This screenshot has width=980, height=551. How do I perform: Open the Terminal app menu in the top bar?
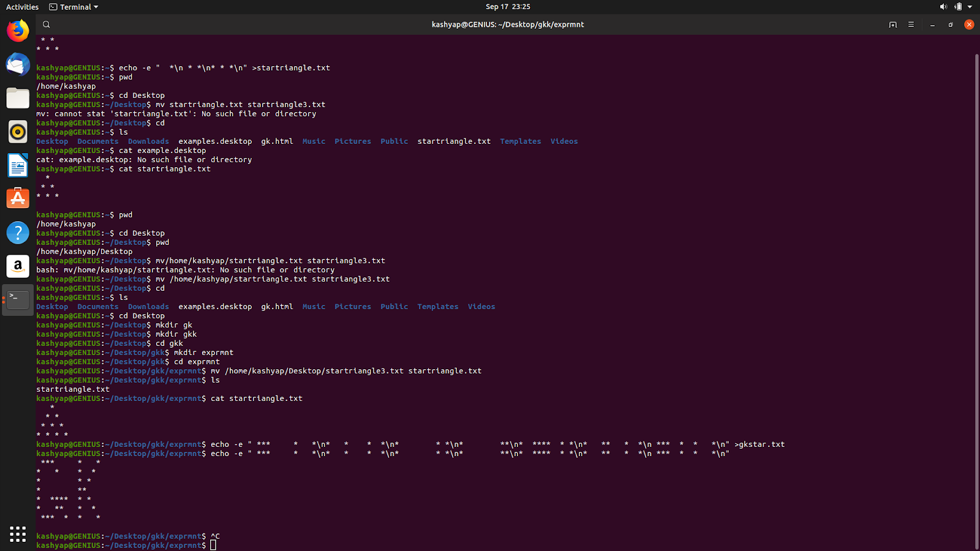coord(73,7)
